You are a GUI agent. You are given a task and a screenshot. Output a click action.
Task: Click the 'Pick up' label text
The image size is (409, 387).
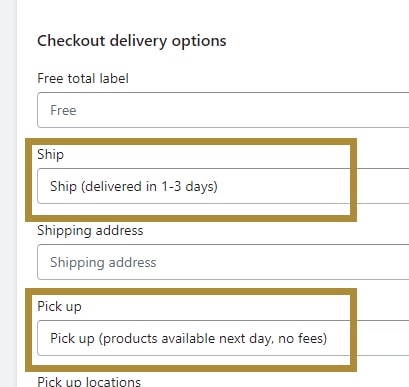[x=59, y=307]
